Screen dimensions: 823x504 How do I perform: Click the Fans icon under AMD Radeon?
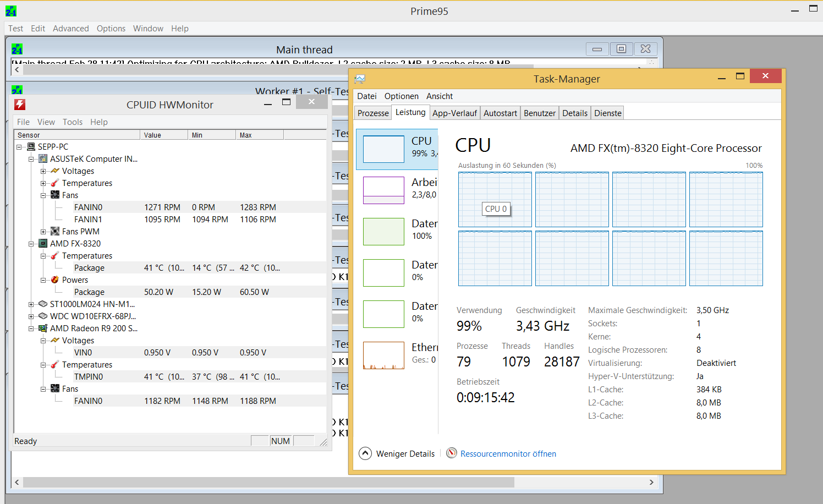tap(55, 389)
